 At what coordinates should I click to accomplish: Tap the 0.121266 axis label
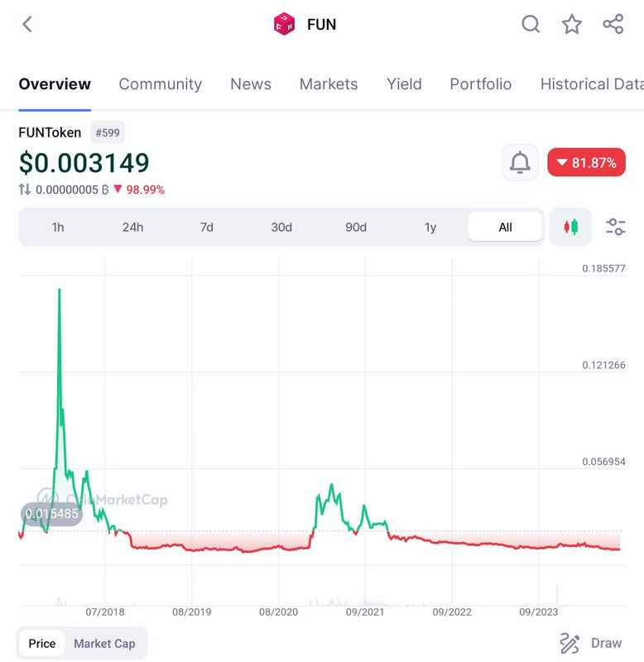coord(603,365)
